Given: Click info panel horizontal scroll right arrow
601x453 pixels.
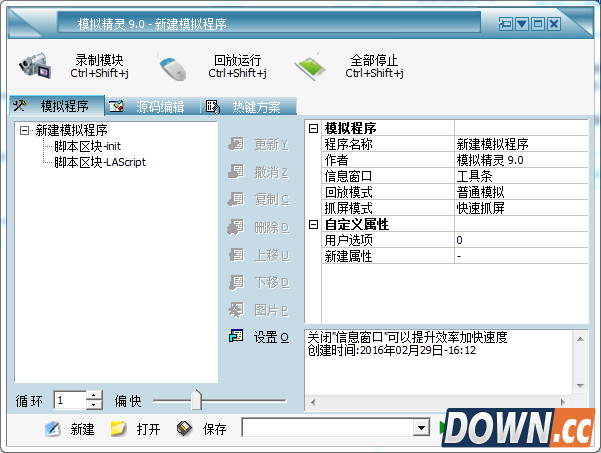Looking at the screenshot, I should point(563,402).
